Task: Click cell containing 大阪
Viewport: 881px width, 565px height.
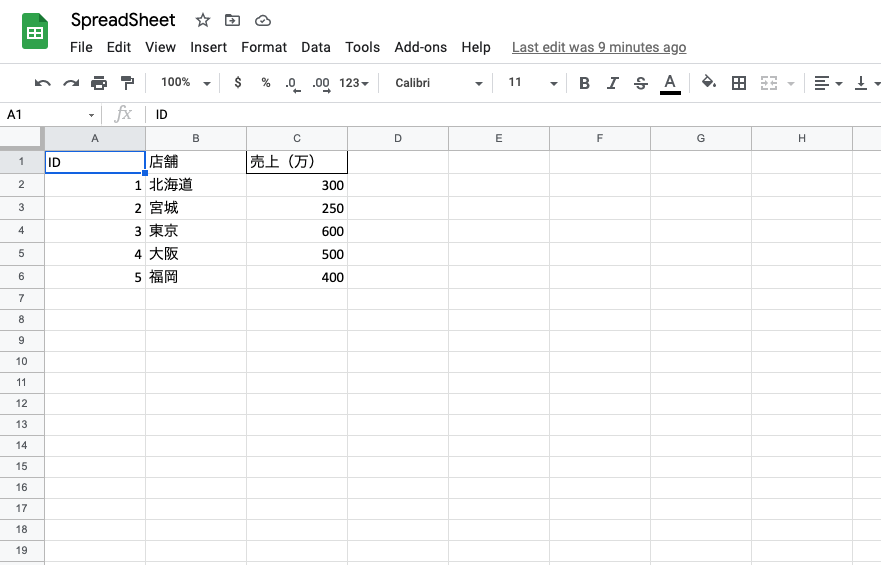Action: (x=196, y=254)
